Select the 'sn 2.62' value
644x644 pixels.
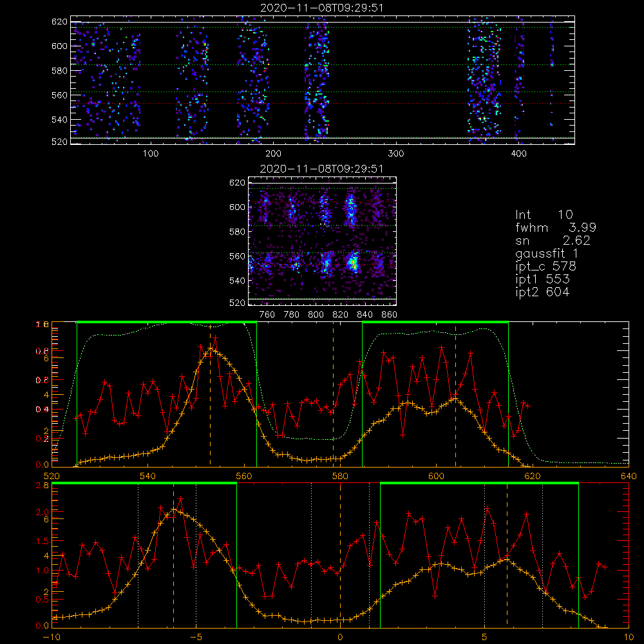pyautogui.click(x=553, y=240)
